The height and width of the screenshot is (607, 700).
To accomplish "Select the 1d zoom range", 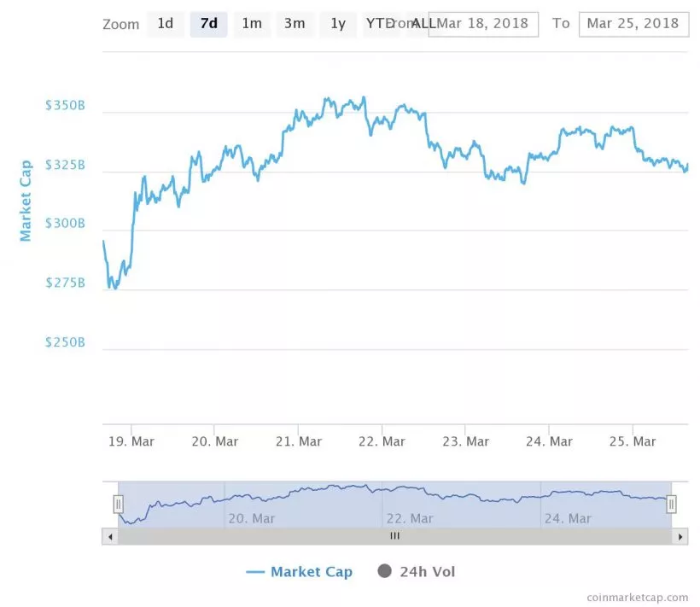I will coord(165,24).
